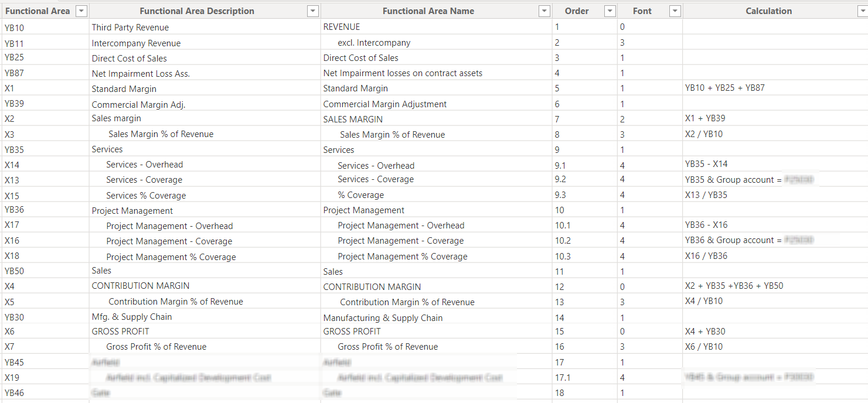Click the 'X2 + YB35 +YB36 + YB50' cell
868x403 pixels.
[x=734, y=286]
